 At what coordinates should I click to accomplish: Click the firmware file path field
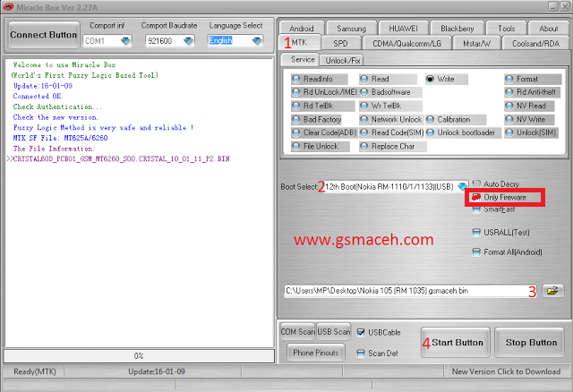point(410,291)
